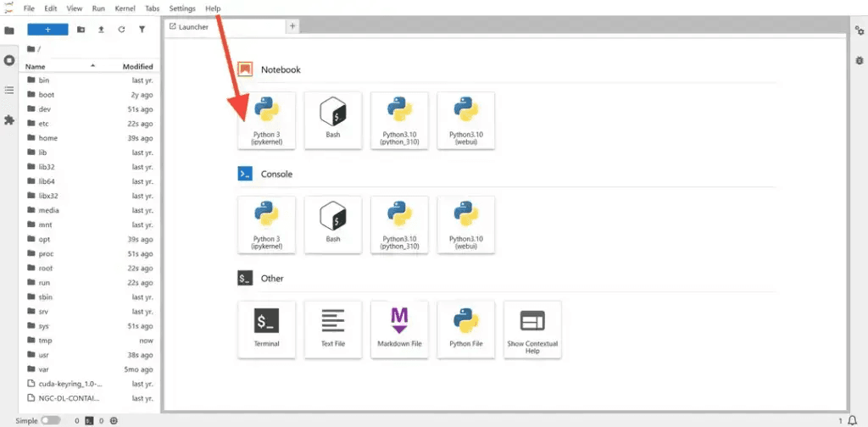Create a new Markdown File

(x=399, y=329)
